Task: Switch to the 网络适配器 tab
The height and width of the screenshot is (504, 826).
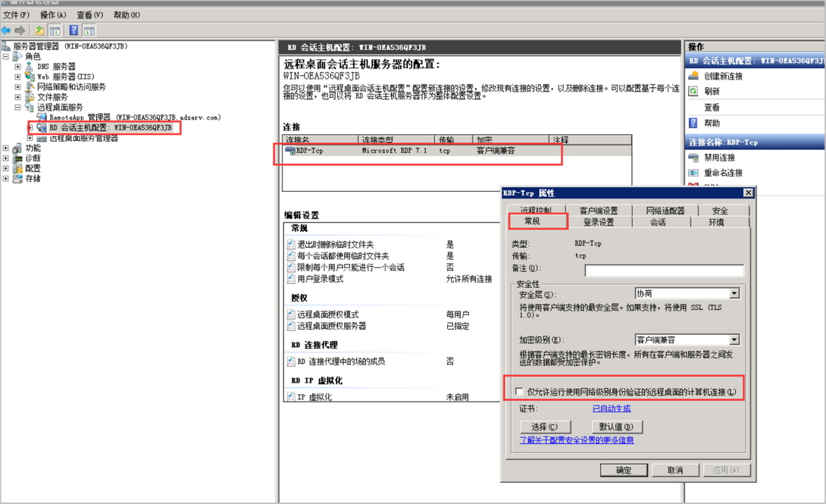Action: (665, 210)
